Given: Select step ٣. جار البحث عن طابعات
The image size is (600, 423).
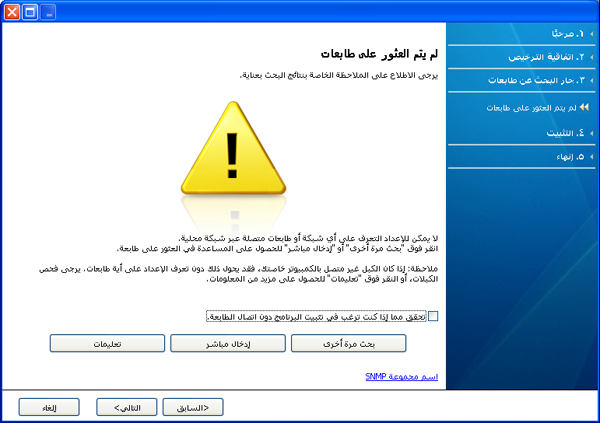Looking at the screenshot, I should 536,80.
